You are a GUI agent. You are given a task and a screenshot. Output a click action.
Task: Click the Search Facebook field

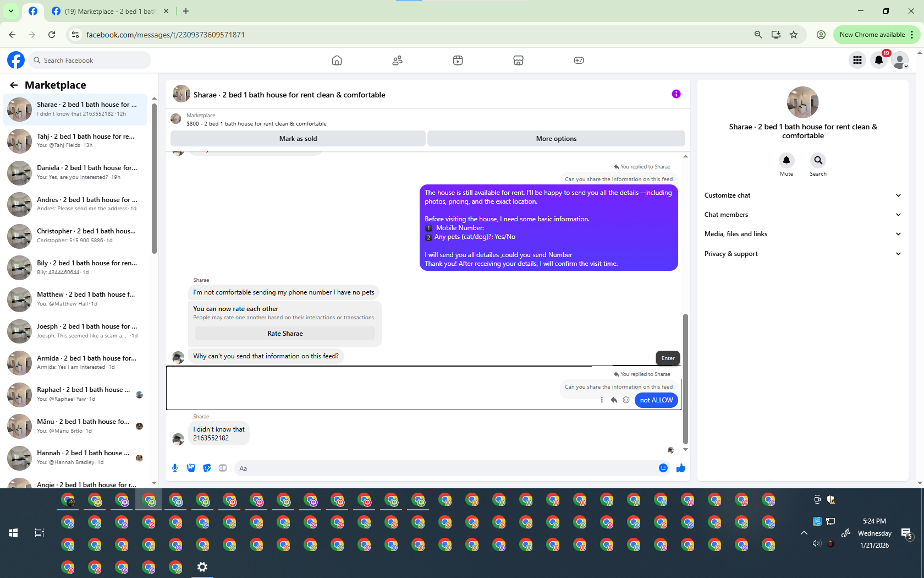(x=90, y=60)
